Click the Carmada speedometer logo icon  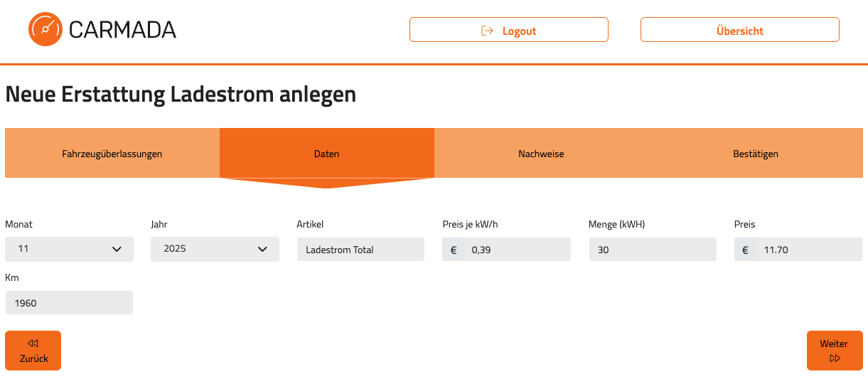(46, 29)
